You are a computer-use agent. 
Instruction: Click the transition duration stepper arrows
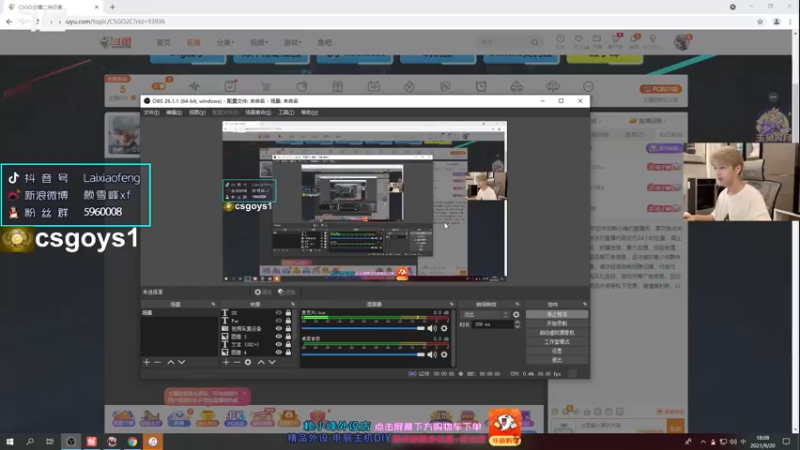(517, 324)
